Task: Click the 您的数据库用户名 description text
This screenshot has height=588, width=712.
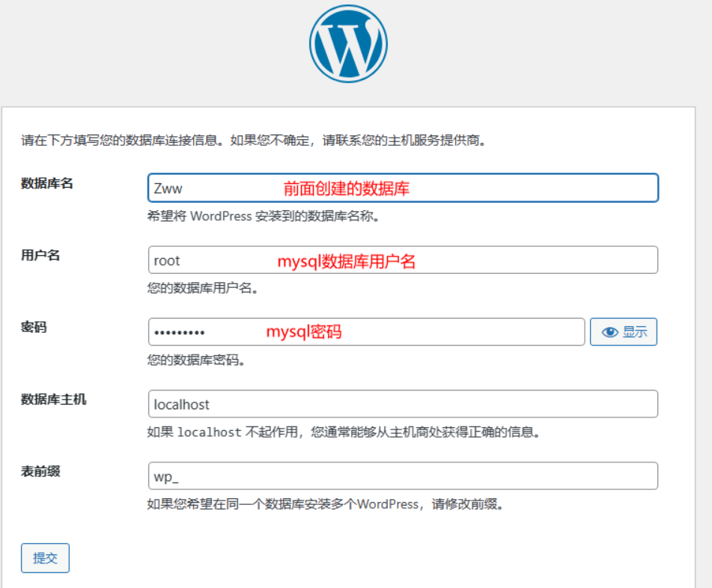Action: coord(203,288)
